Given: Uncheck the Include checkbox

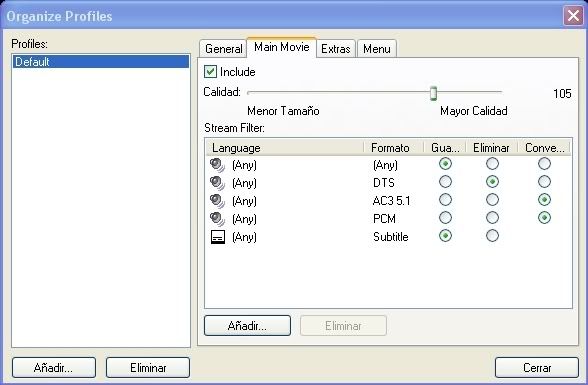Looking at the screenshot, I should point(210,72).
